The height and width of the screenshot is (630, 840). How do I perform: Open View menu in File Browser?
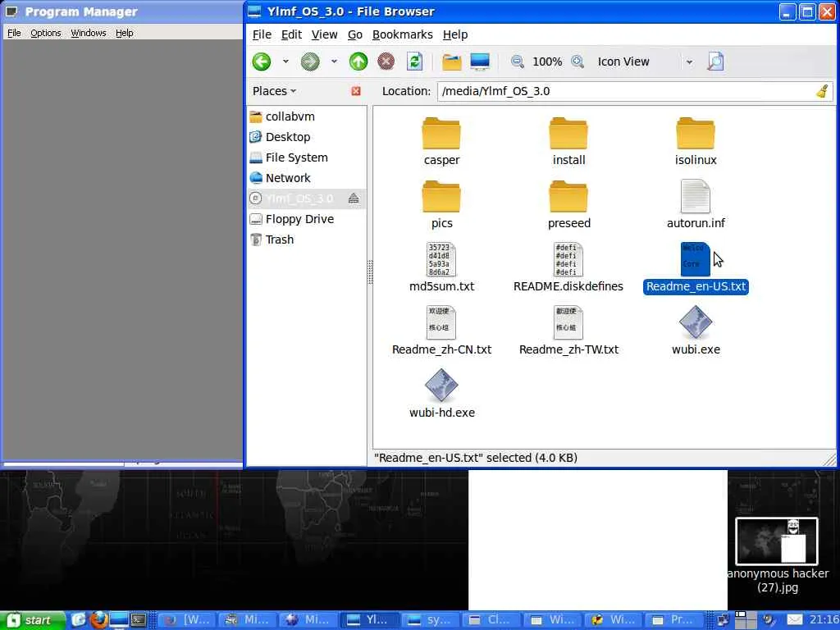click(324, 34)
